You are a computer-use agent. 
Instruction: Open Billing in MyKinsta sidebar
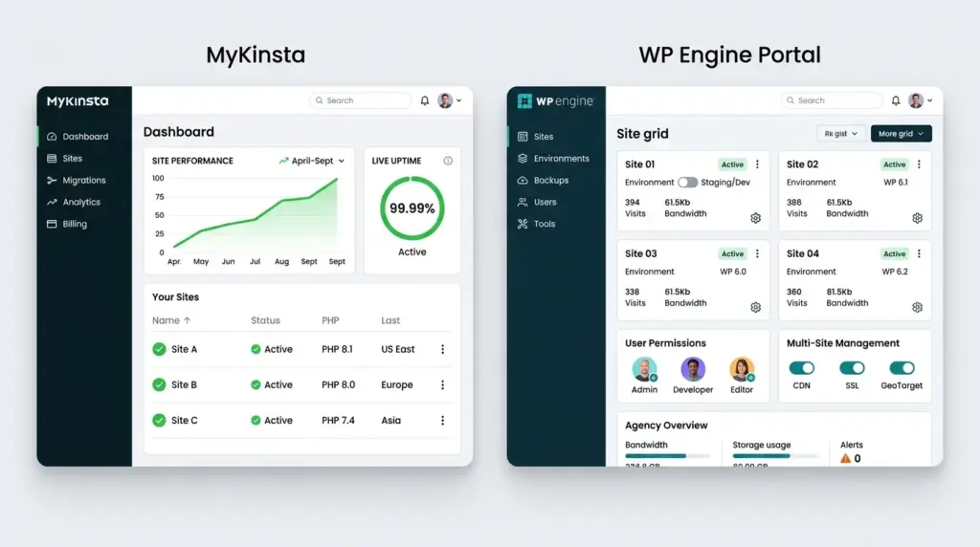84,224
